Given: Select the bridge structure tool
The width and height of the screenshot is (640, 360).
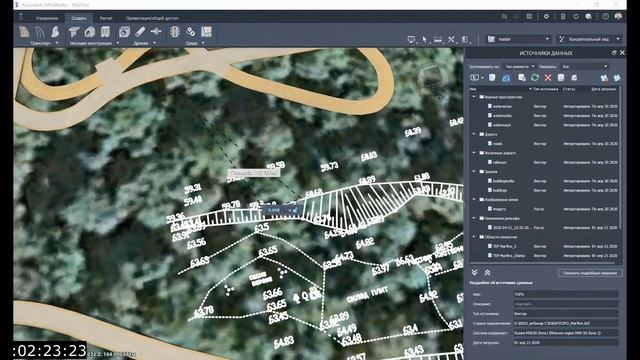Looking at the screenshot, I should (74, 32).
